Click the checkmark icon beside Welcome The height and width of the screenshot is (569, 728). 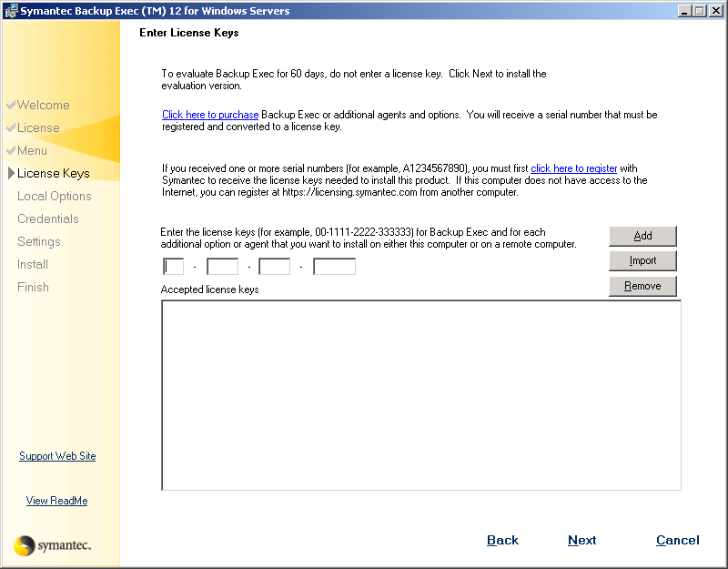tap(11, 105)
